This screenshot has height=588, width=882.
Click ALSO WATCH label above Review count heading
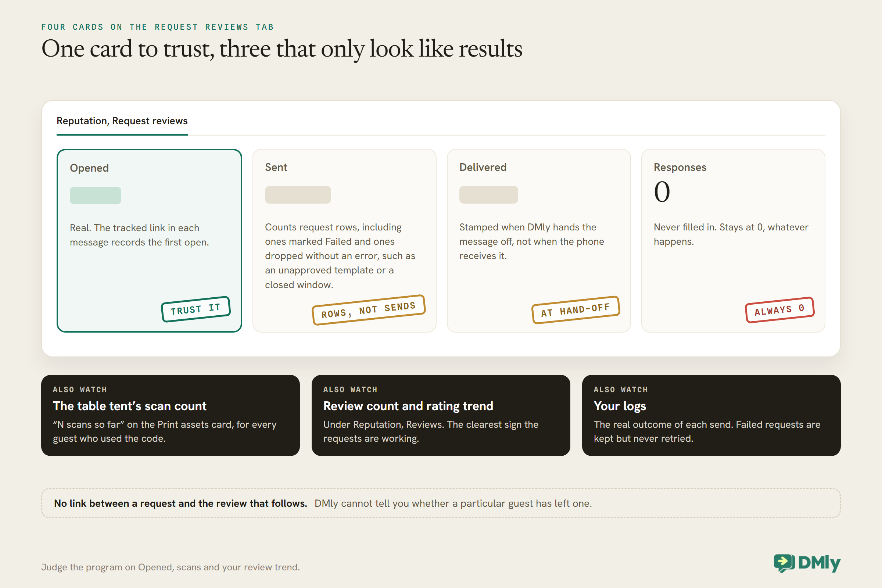pyautogui.click(x=350, y=390)
